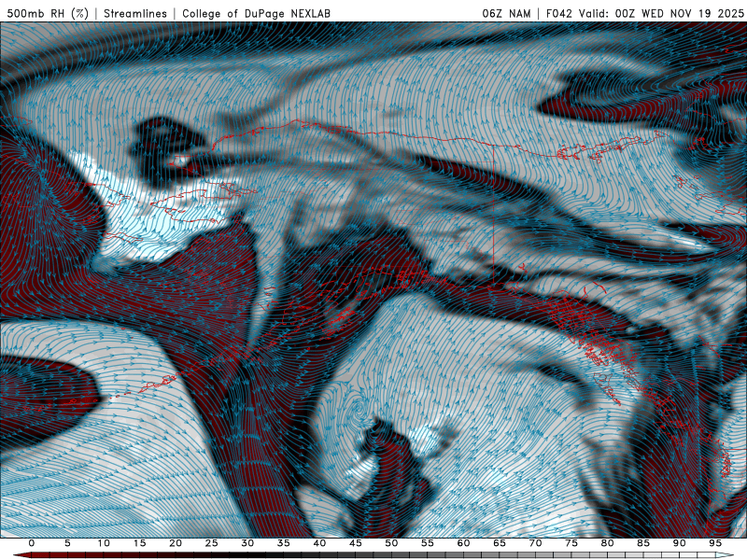Click the "70" value on the humidity scale

[535, 543]
